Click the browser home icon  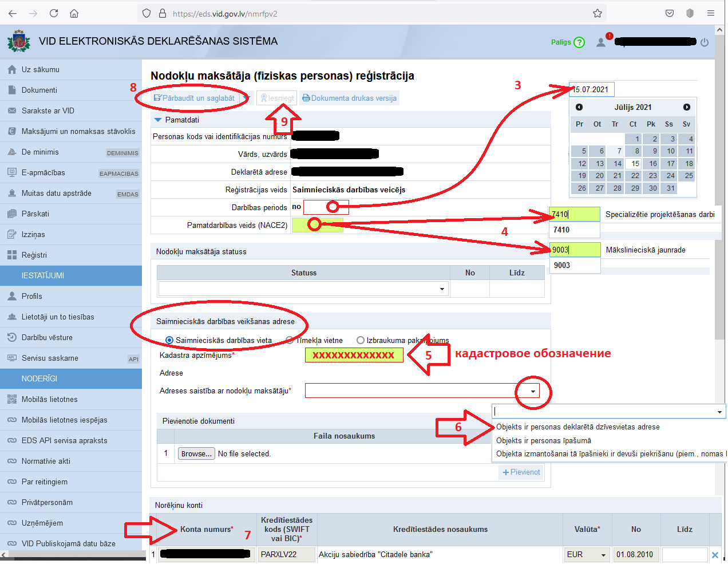pyautogui.click(x=74, y=13)
